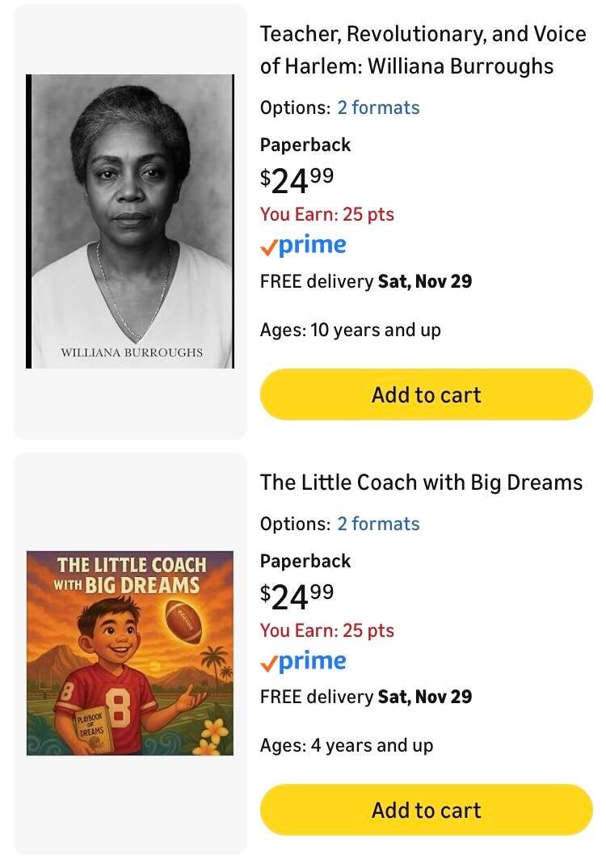Add The Little Coach with Big Dreams to cart
This screenshot has height=868, width=606.
(427, 810)
